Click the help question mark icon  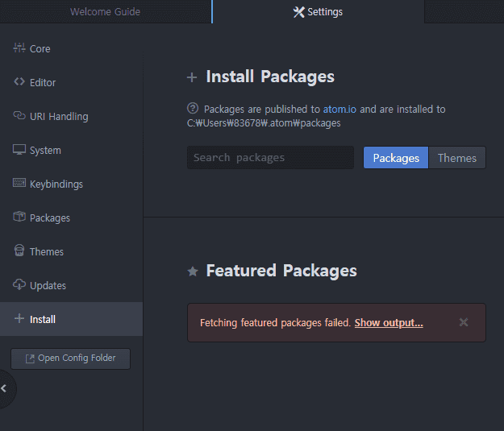pyautogui.click(x=193, y=109)
